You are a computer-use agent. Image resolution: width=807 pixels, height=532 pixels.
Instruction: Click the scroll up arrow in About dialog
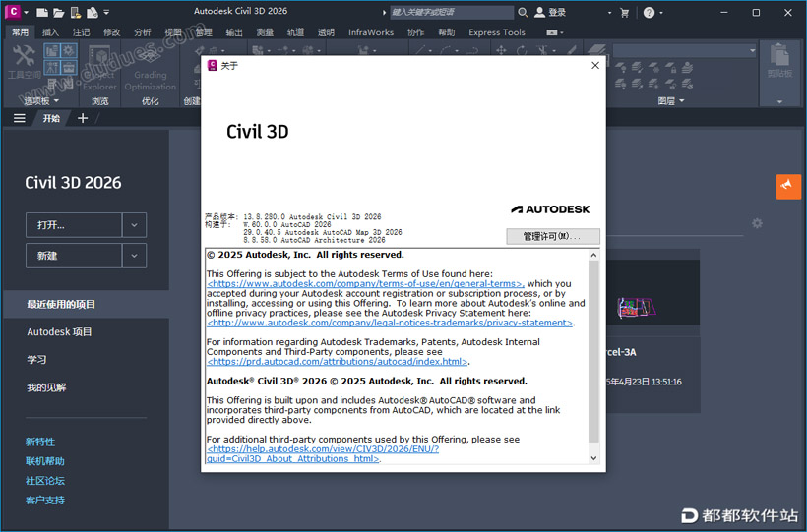pos(593,255)
